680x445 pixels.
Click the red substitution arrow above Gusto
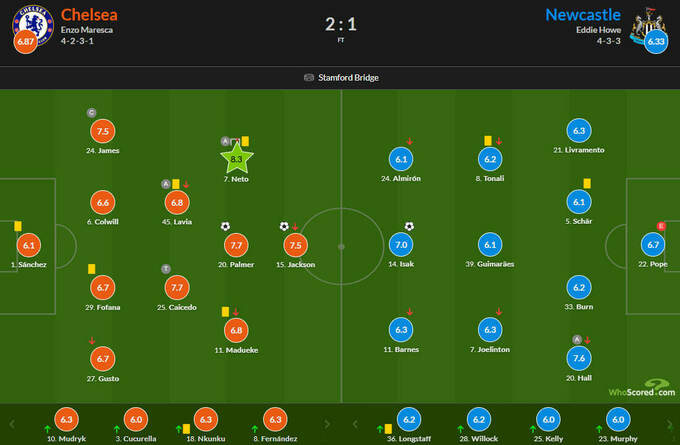coord(92,341)
